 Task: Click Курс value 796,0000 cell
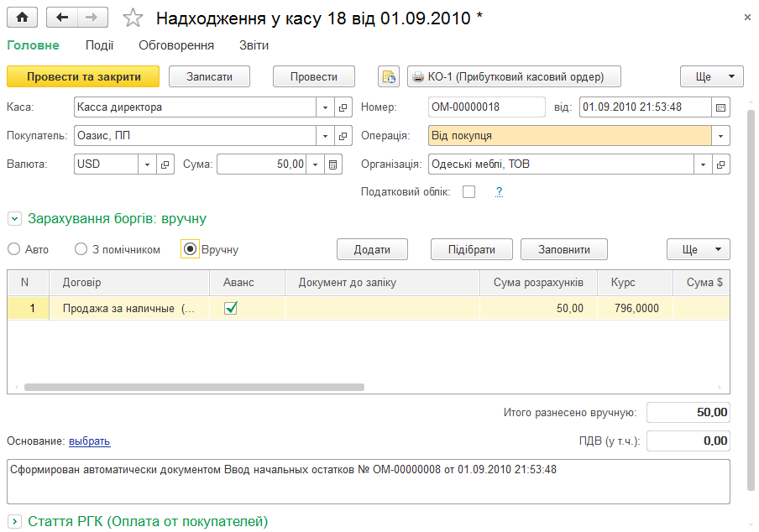635,308
